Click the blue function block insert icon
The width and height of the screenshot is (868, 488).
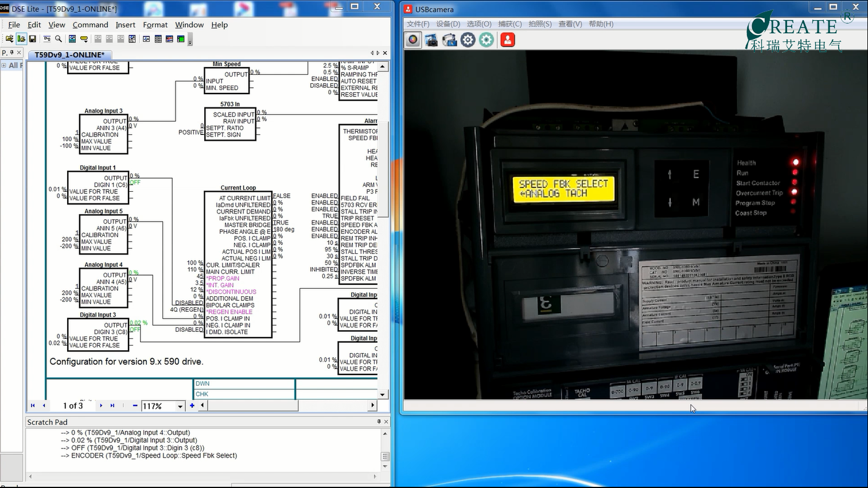[72, 39]
